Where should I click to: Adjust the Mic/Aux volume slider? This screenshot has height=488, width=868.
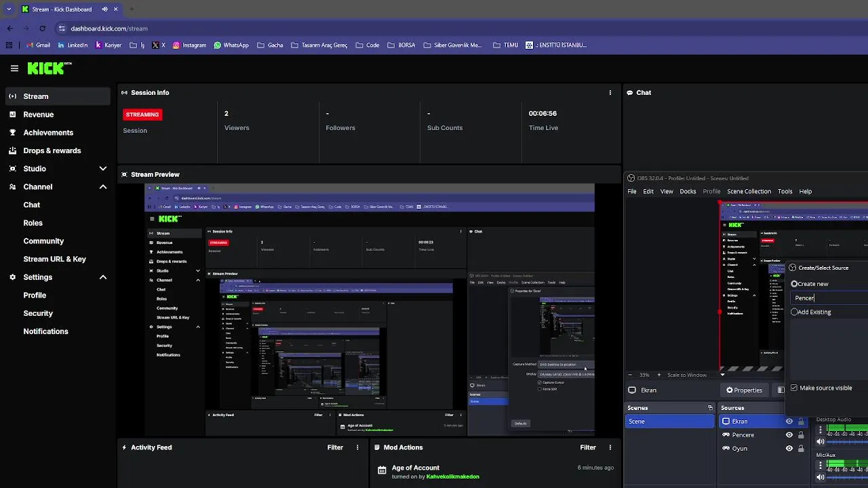coord(847,477)
